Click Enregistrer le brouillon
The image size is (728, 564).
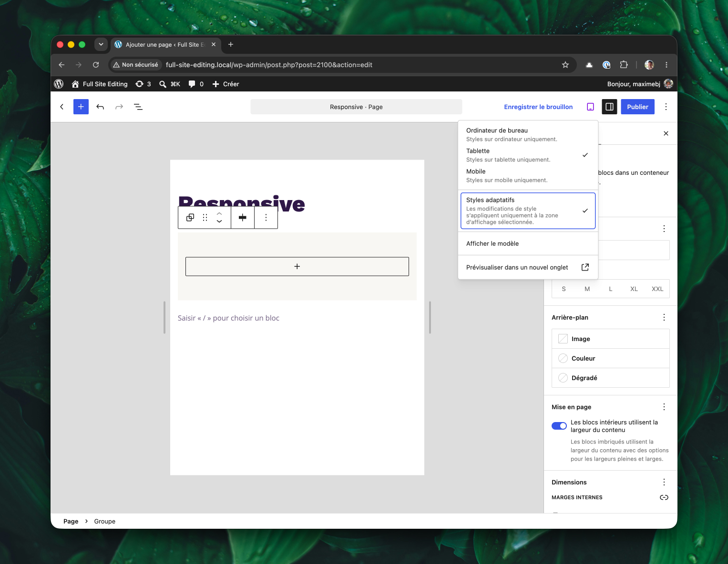538,107
